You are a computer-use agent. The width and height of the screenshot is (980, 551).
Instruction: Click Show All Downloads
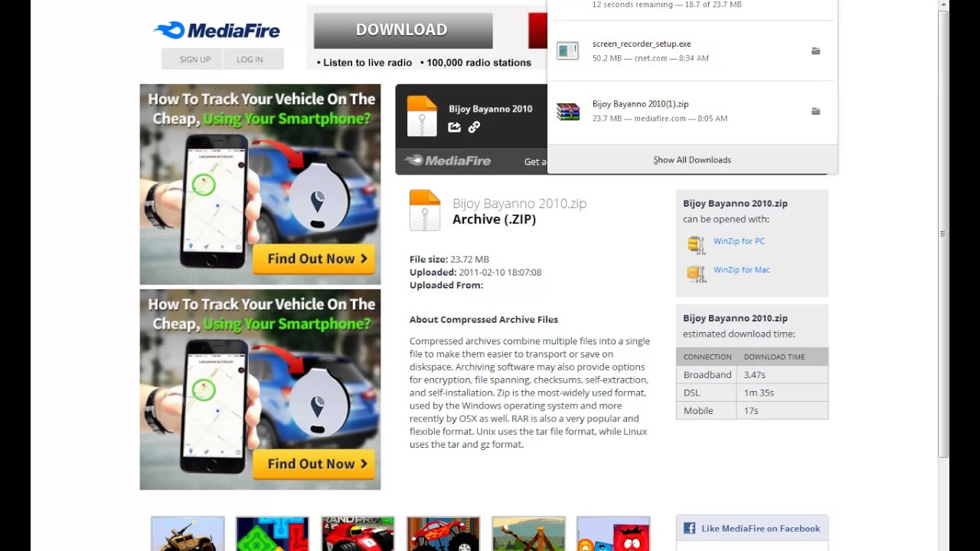point(692,160)
